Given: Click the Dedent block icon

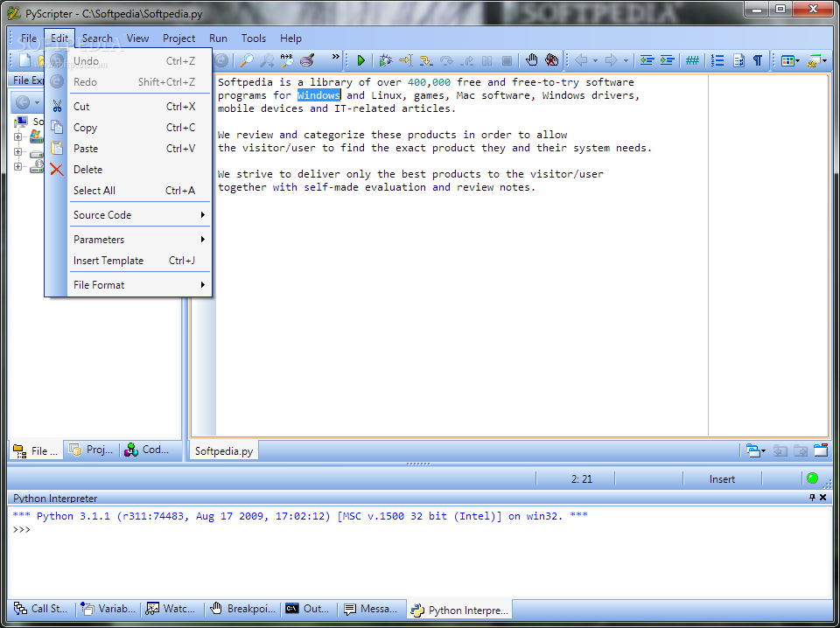Looking at the screenshot, I should point(647,60).
